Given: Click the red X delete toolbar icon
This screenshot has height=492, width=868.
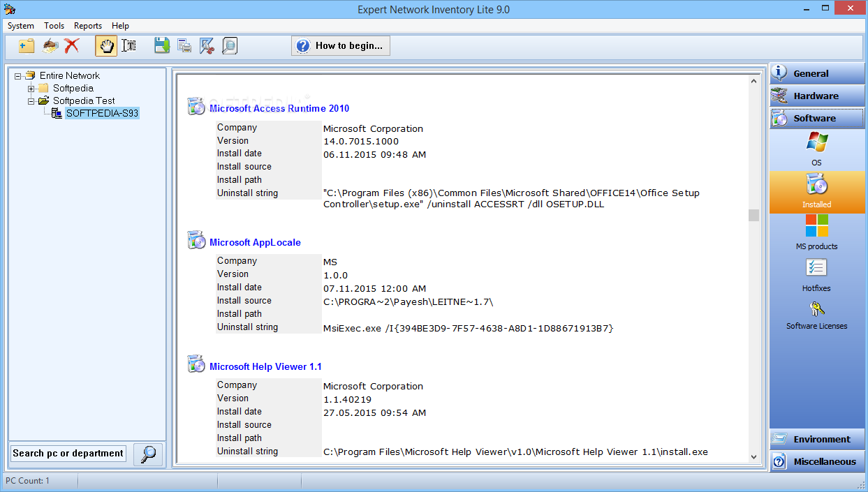Looking at the screenshot, I should pyautogui.click(x=71, y=46).
